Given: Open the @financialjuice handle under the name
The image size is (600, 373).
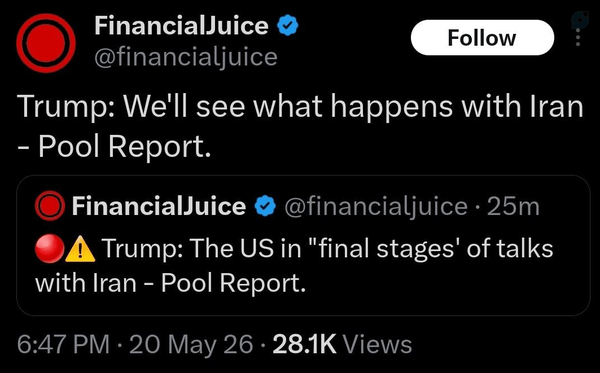Looking at the screenshot, I should [186, 57].
